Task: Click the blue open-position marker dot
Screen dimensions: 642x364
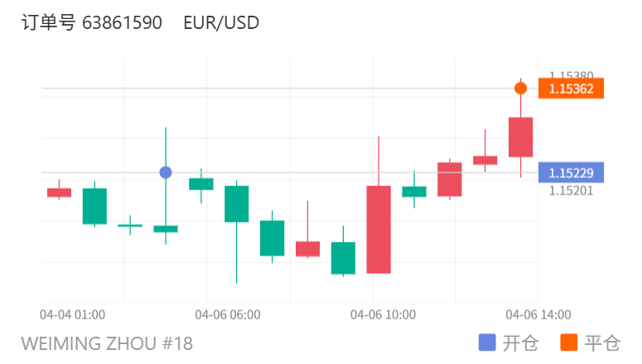Action: pos(166,172)
